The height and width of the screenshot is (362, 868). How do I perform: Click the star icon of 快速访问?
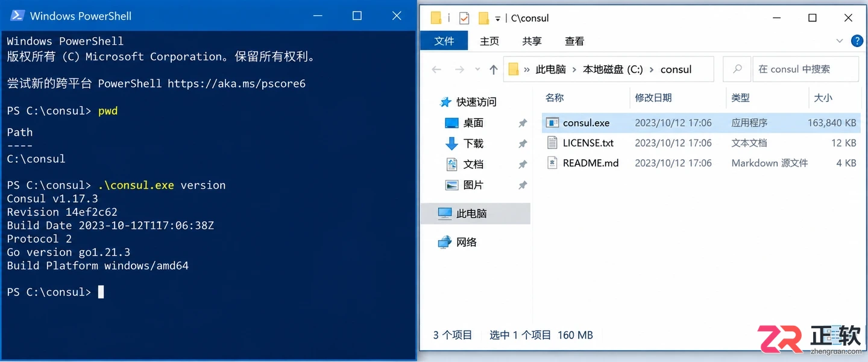coord(446,102)
